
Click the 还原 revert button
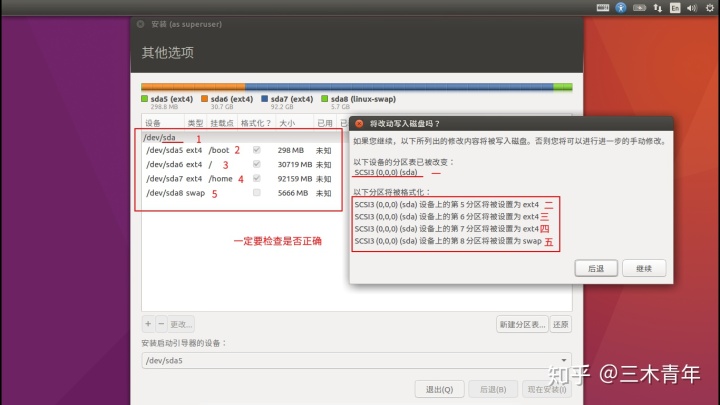[561, 324]
